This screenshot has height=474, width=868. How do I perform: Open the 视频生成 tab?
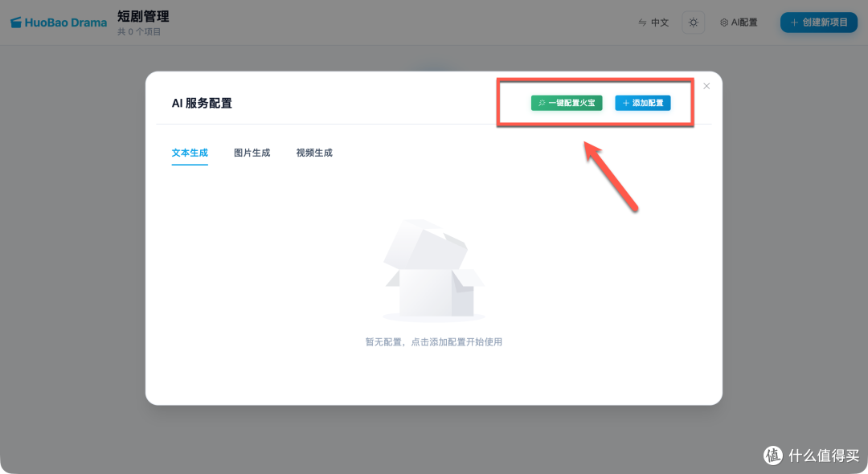[314, 153]
